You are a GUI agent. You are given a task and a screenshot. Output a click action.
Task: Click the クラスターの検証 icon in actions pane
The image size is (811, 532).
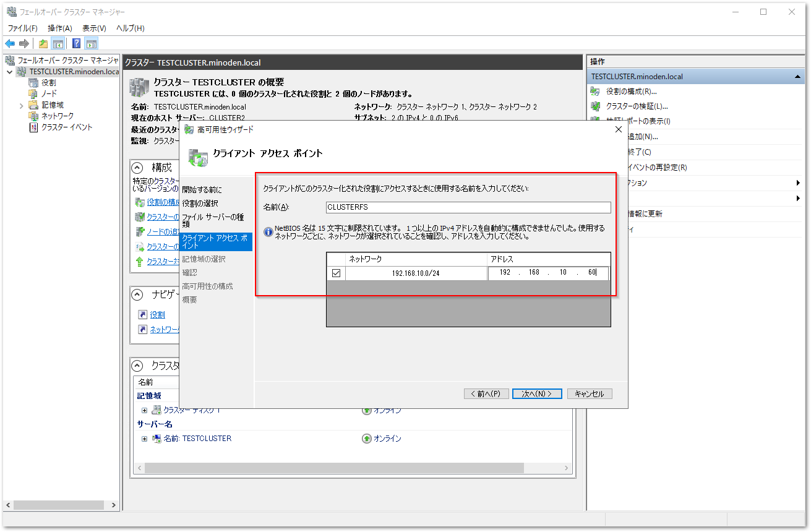click(596, 106)
